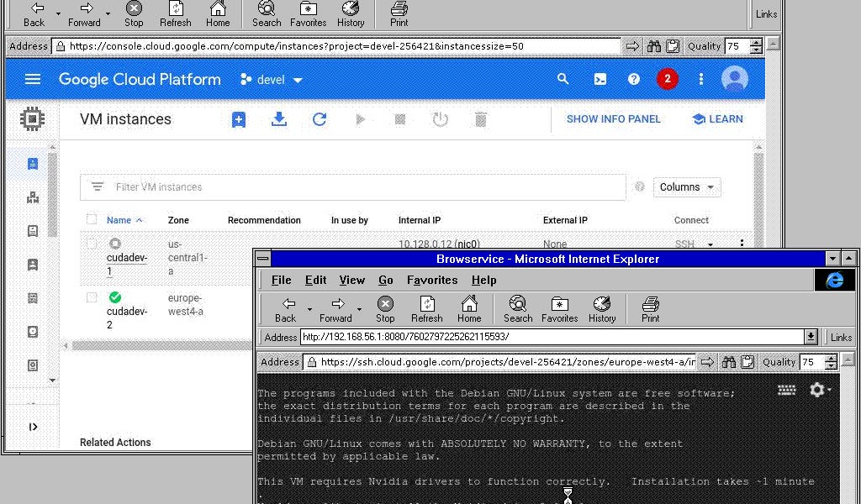Image resolution: width=861 pixels, height=504 pixels.
Task: Open the on-screen keyboard in SSH terminal
Action: [x=786, y=389]
